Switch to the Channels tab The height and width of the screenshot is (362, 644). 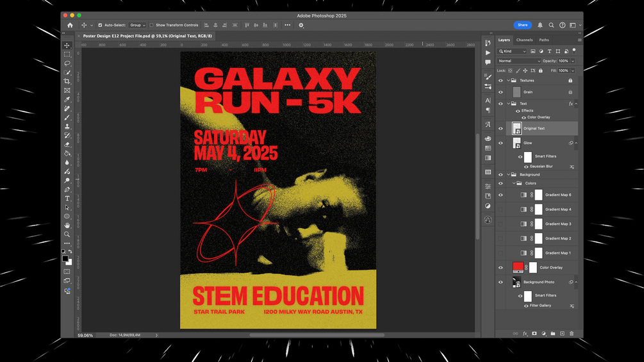tap(524, 40)
